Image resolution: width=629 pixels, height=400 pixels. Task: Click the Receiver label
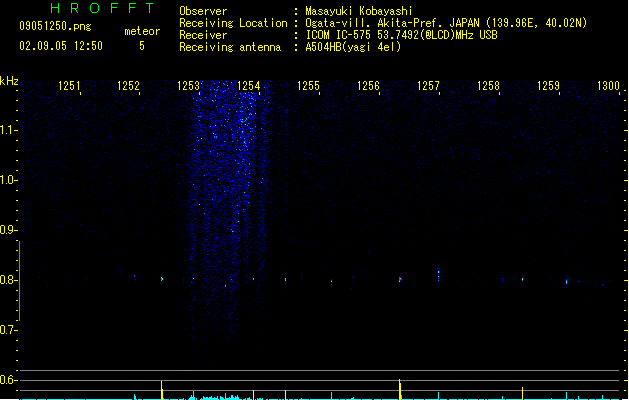click(203, 35)
